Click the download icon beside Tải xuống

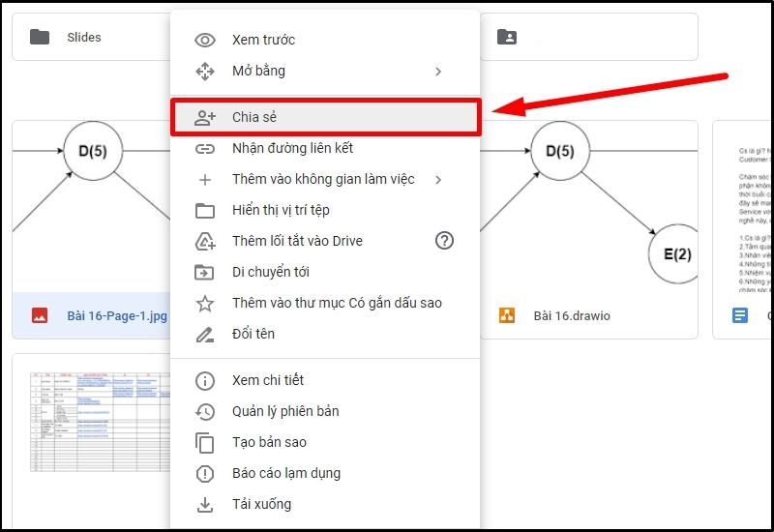[x=205, y=505]
